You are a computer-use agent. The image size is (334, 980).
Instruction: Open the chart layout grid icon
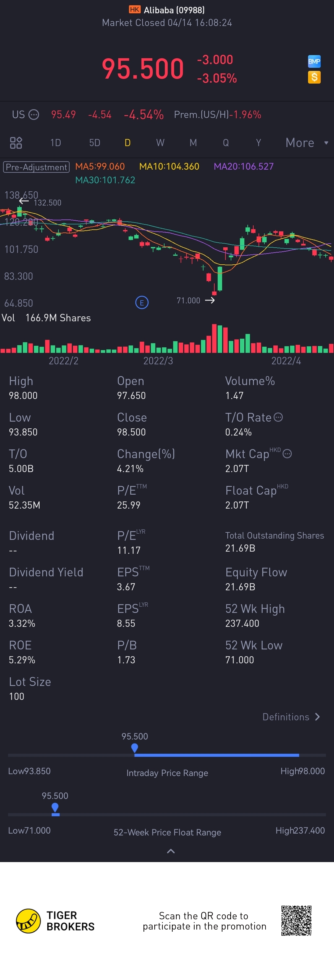16,143
